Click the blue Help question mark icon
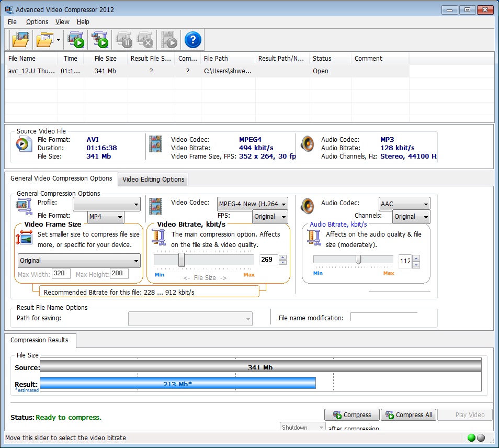 click(x=192, y=40)
